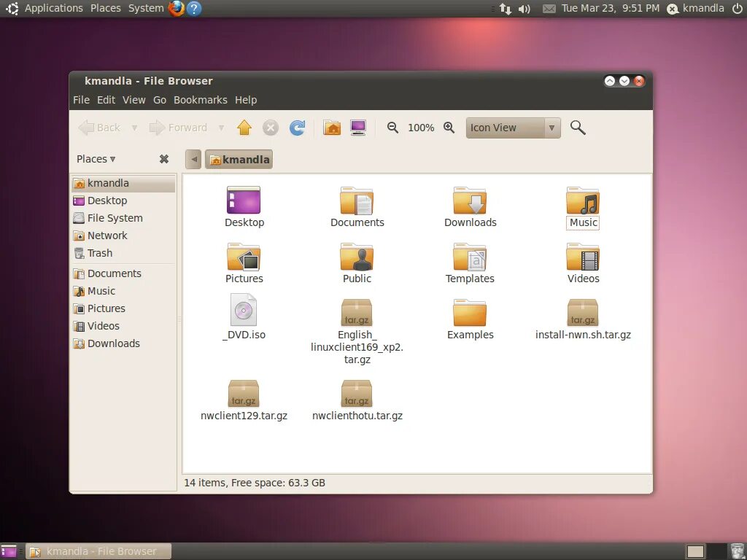Viewport: 747px width, 560px height.
Task: Zoom out with the minus magnifier
Action: 392,128
